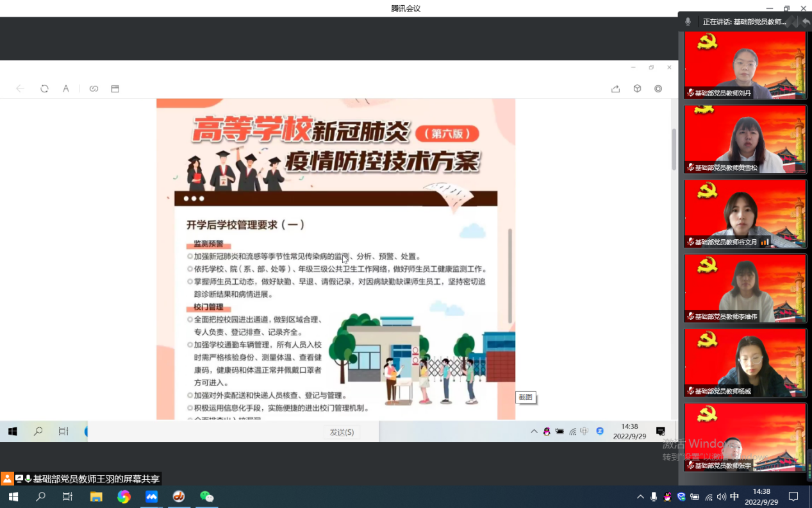Viewport: 812px width, 508px height.
Task: Click the font size 'A' icon
Action: pos(65,89)
